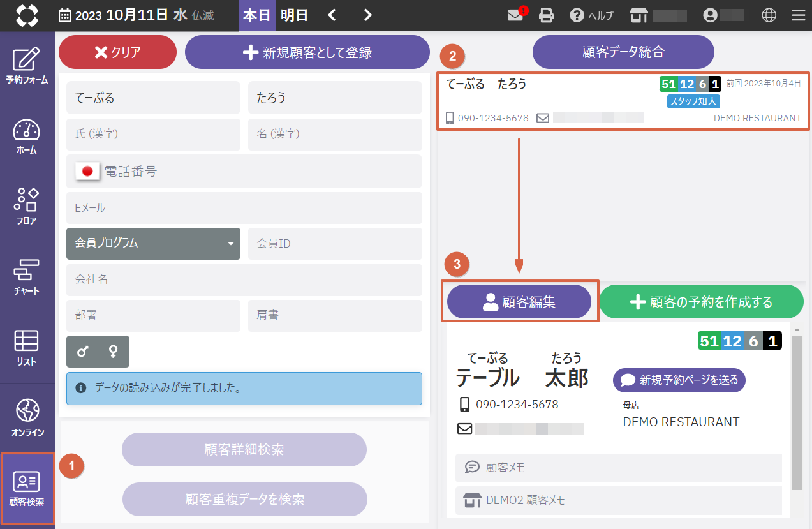Switch to 明日 tab
The width and height of the screenshot is (812, 529).
[294, 15]
